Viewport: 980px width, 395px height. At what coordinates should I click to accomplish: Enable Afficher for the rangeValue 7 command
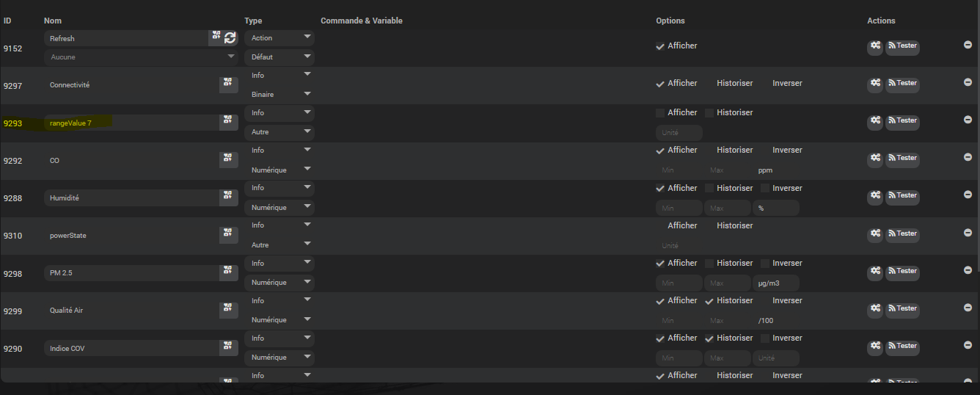660,113
